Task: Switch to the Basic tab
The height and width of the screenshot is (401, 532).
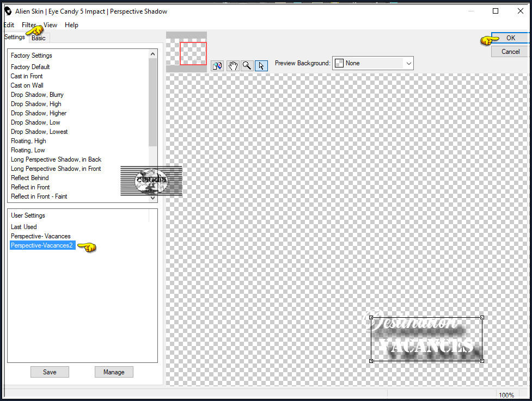Action: [x=39, y=38]
